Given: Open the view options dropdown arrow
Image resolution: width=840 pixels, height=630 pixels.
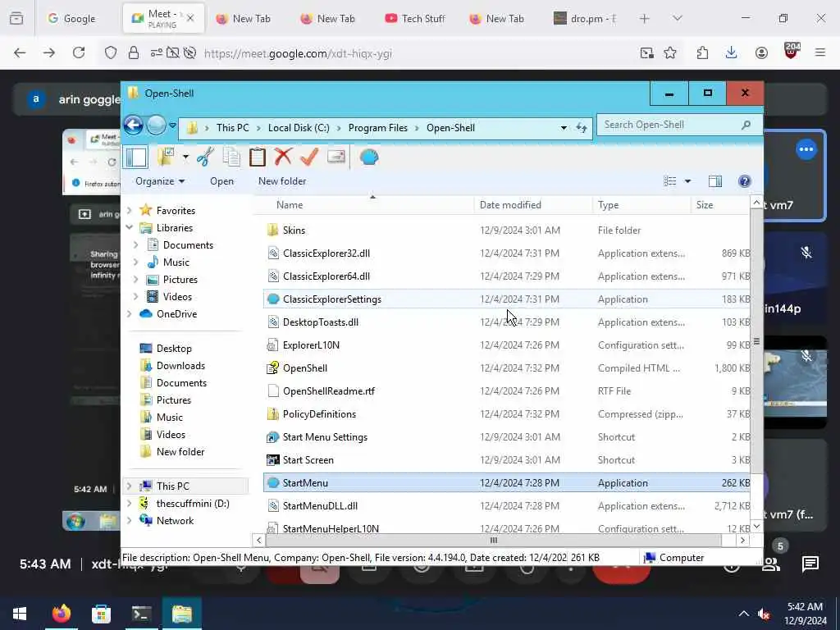Looking at the screenshot, I should [x=688, y=181].
